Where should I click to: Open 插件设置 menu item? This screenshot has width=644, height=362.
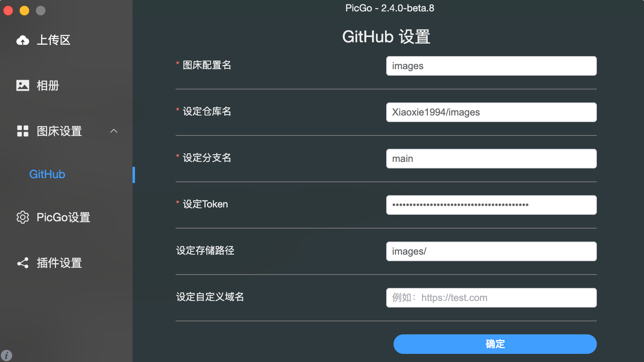click(59, 263)
